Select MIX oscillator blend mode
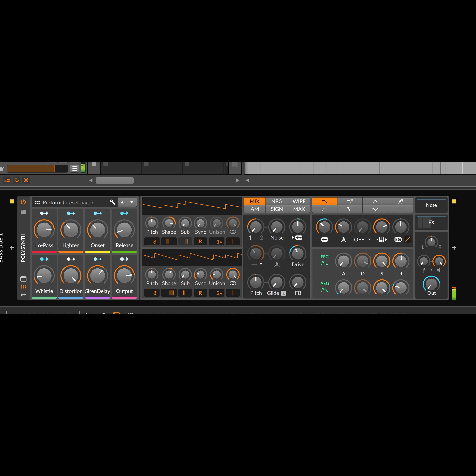Screen dimensions: 476x476 (x=254, y=201)
